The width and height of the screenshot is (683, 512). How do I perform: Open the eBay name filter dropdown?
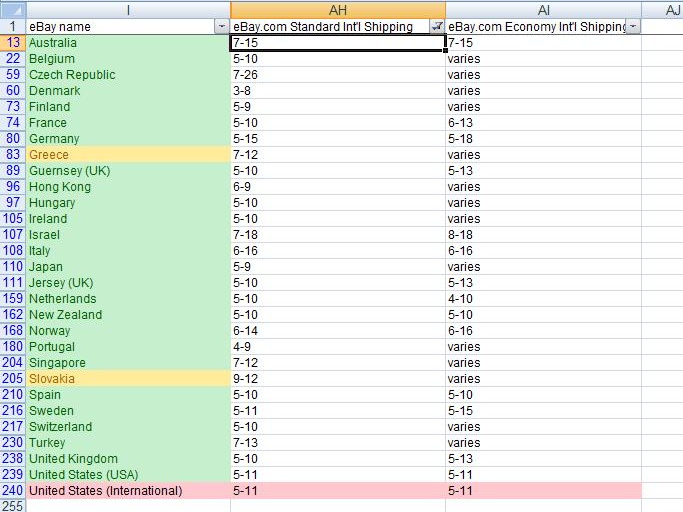(x=221, y=26)
